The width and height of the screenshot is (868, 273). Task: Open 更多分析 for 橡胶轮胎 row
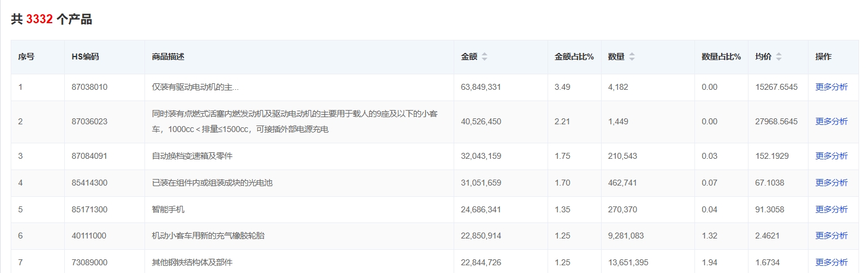[x=831, y=236]
